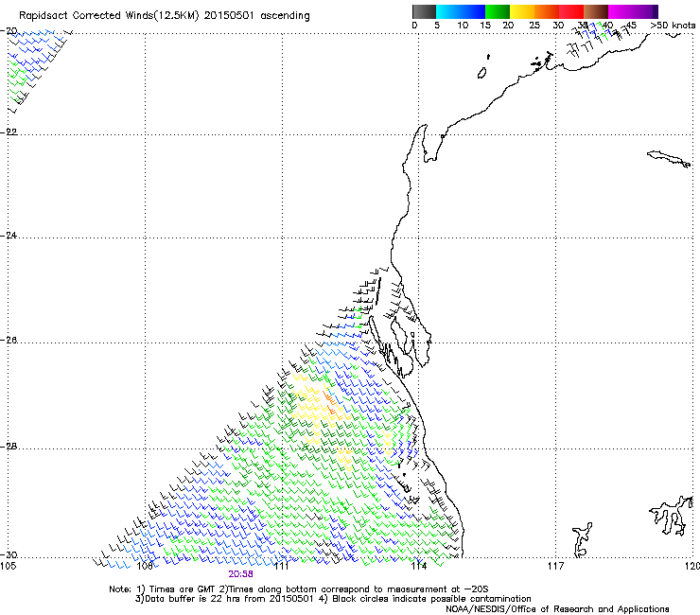Click the blue 10-15 knots legend swatch
700x615 pixels.
(473, 11)
